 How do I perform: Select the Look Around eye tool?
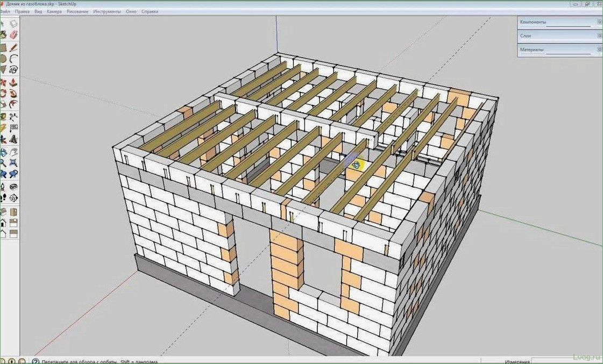click(13, 186)
